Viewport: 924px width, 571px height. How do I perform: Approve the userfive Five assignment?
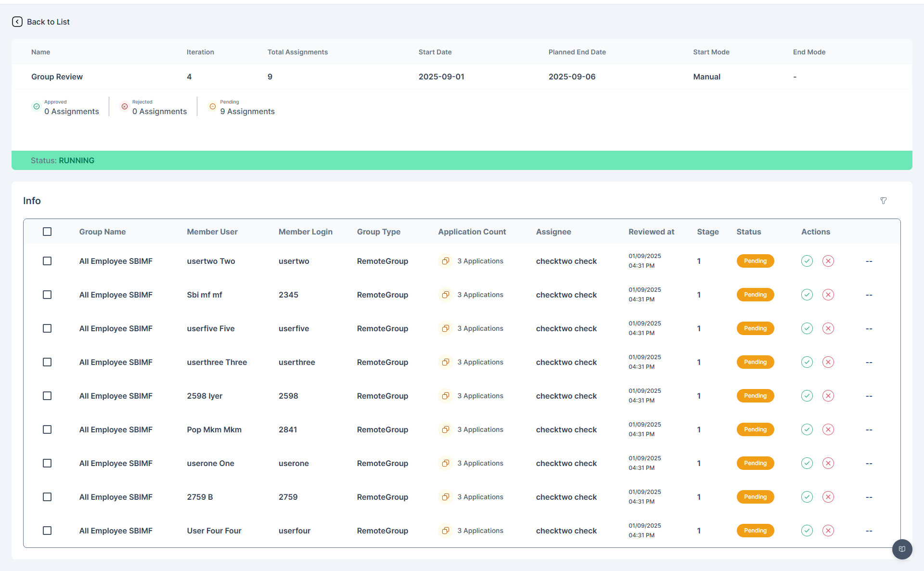pos(807,328)
